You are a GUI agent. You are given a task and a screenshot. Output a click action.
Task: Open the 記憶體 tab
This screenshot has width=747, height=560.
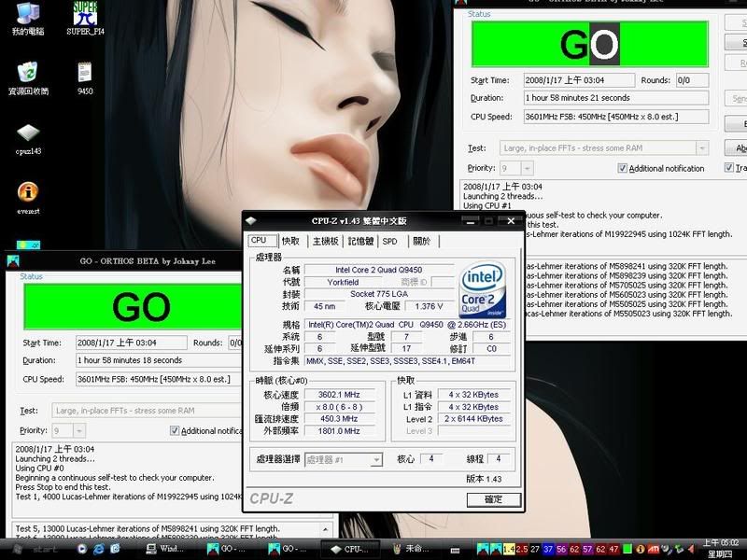click(x=360, y=241)
